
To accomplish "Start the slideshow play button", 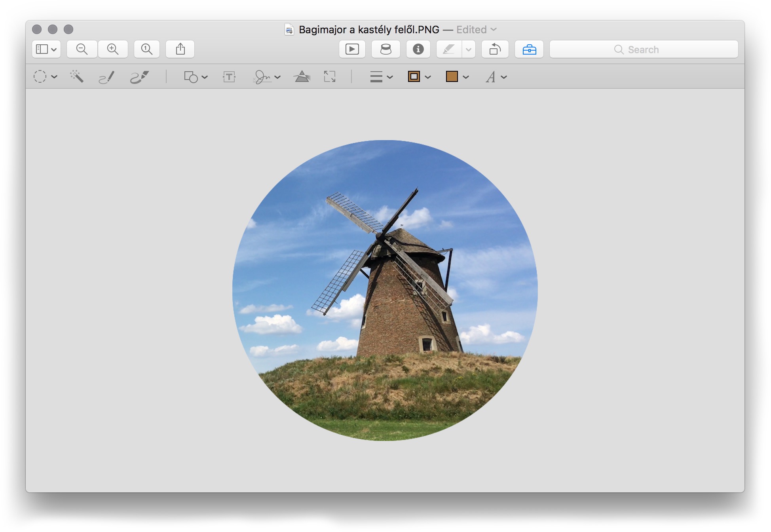I will 352,49.
